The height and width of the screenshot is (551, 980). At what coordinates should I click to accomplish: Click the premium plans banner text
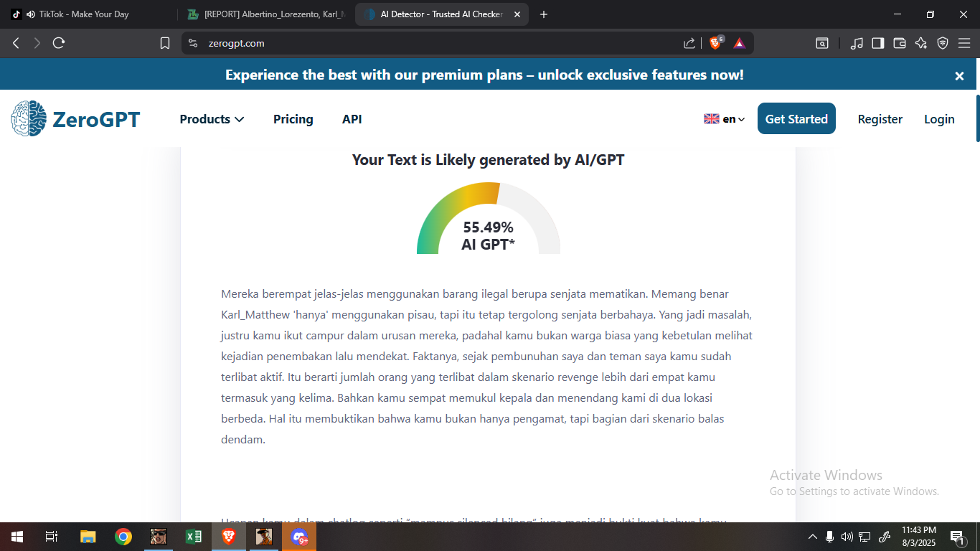pyautogui.click(x=484, y=75)
